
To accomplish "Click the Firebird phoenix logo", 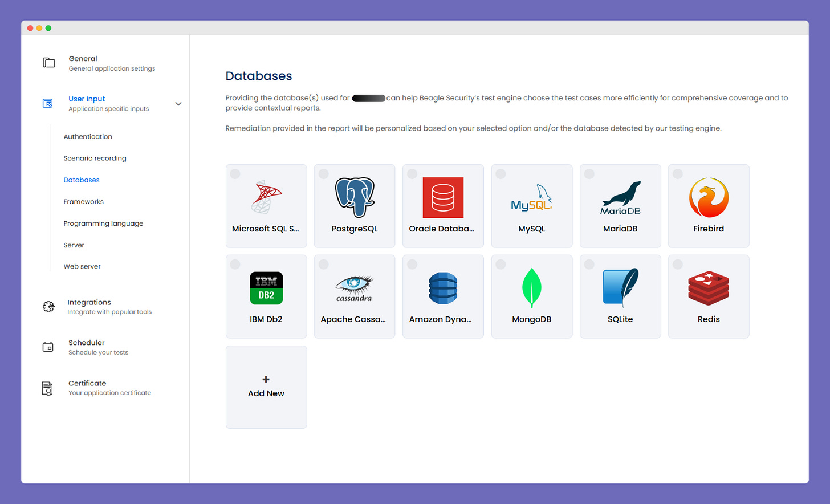I will [x=709, y=197].
